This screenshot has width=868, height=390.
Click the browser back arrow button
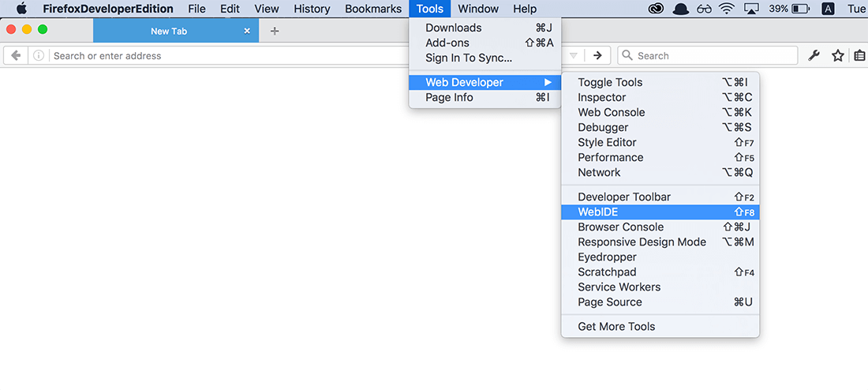point(16,55)
